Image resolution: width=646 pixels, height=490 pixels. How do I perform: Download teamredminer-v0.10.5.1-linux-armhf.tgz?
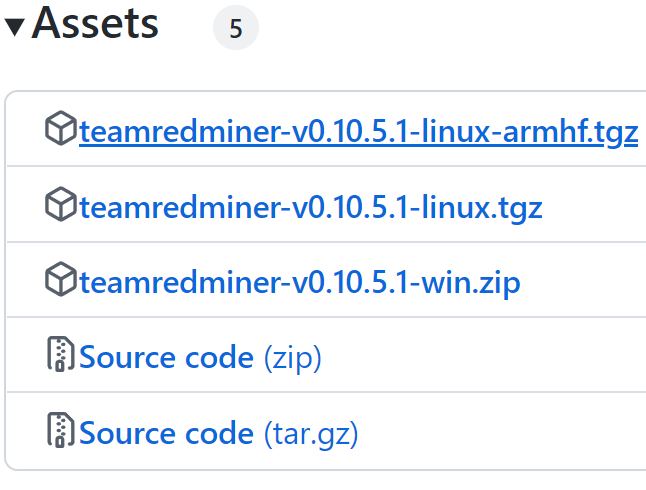pos(358,131)
